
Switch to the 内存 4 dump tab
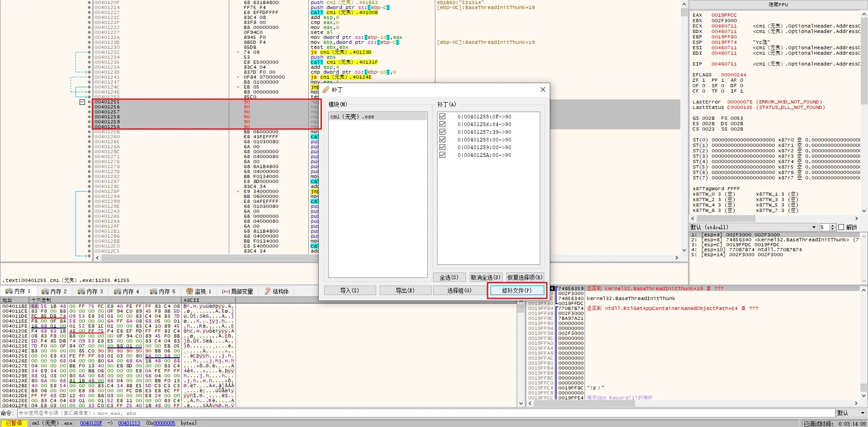[x=126, y=291]
